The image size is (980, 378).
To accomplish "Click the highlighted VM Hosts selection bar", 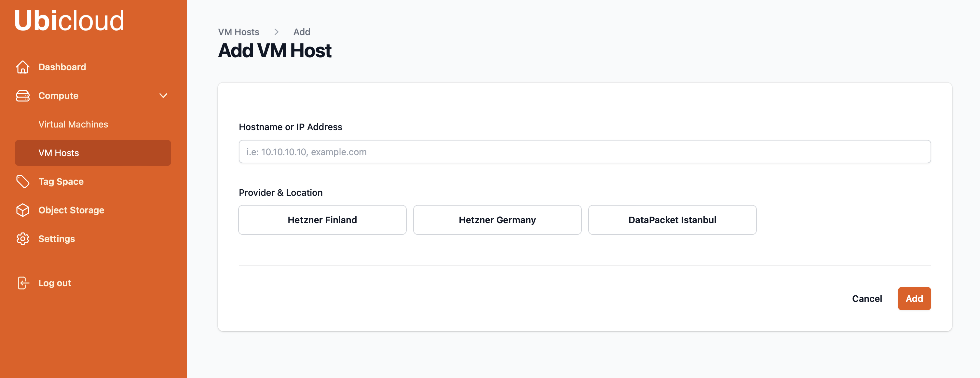I will (x=93, y=153).
